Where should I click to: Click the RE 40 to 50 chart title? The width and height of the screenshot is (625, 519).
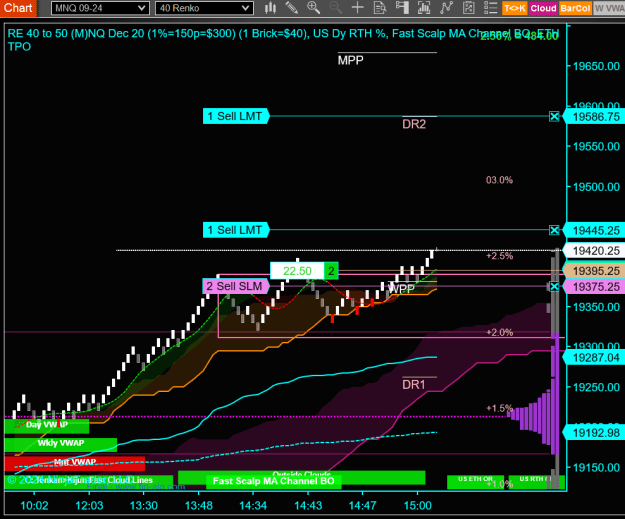[283, 40]
